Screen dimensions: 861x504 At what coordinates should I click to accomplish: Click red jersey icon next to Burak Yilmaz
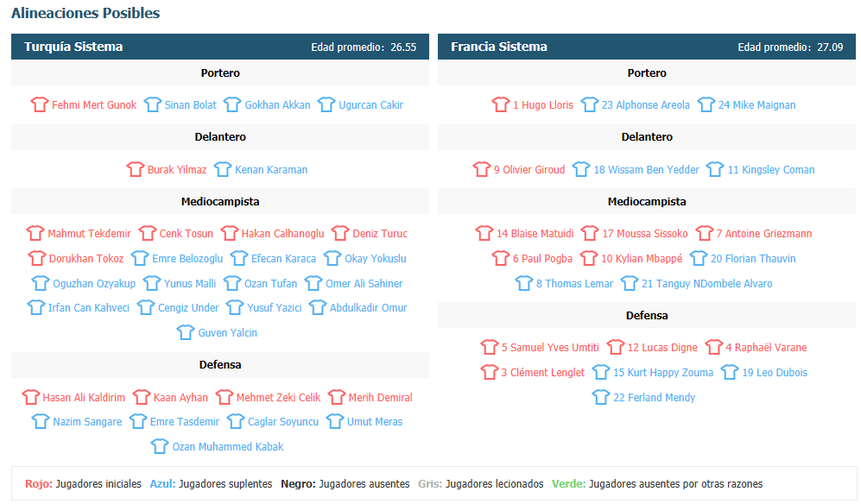[135, 169]
